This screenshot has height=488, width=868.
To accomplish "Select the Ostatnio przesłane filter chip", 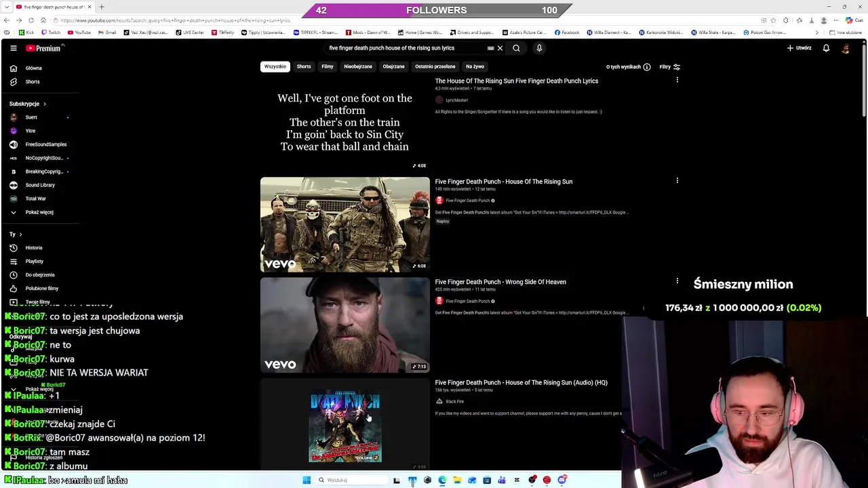I will 435,66.
